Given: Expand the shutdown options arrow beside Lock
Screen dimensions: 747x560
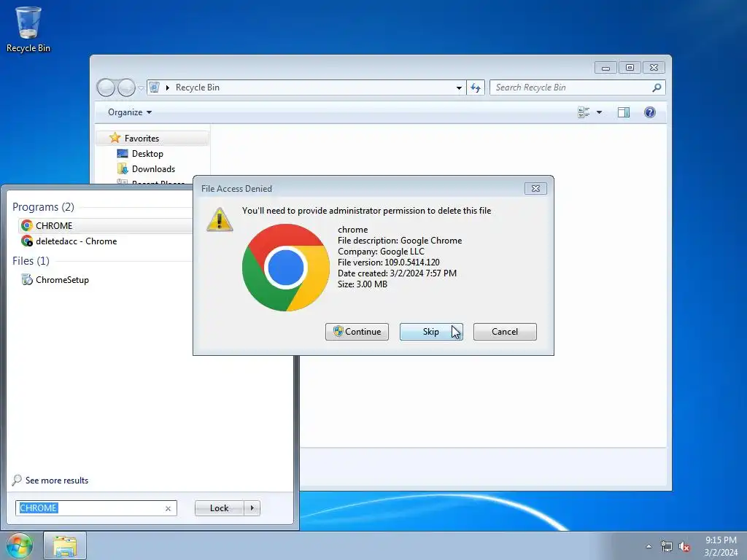Looking at the screenshot, I should coord(252,508).
